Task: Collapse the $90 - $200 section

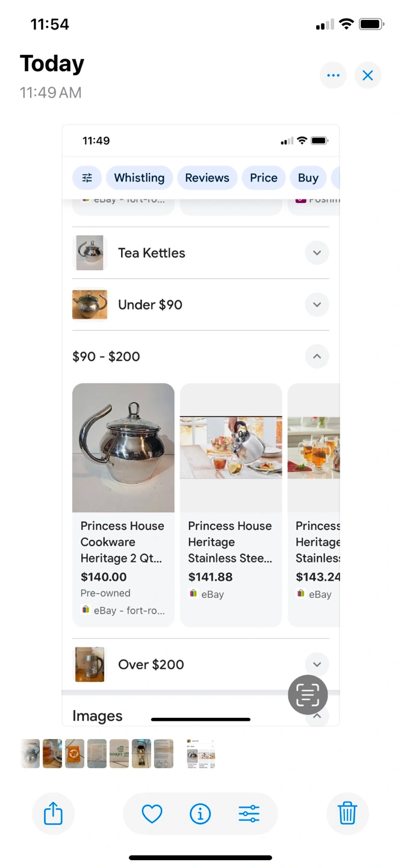Action: (x=317, y=356)
